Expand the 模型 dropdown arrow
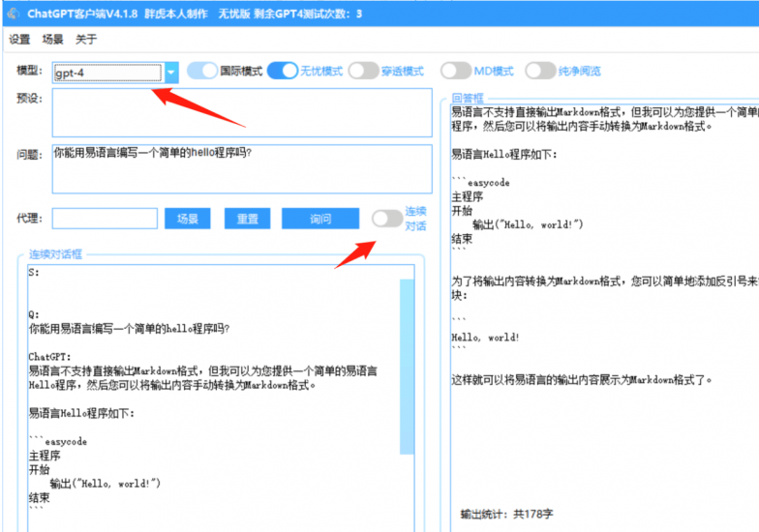This screenshot has height=532, width=759. 170,73
